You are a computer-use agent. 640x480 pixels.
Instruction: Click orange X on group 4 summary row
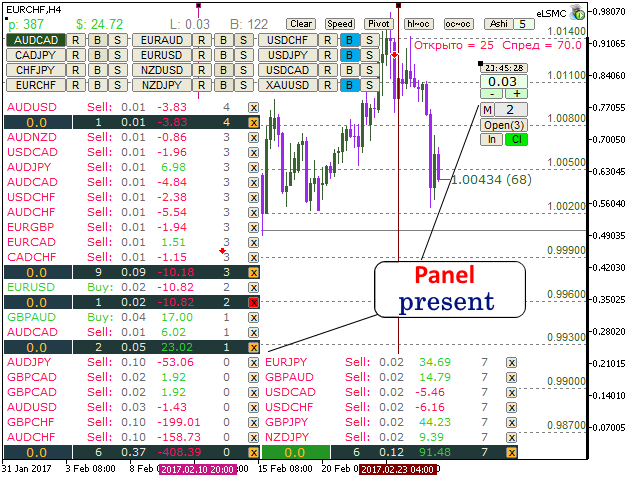pyautogui.click(x=253, y=123)
